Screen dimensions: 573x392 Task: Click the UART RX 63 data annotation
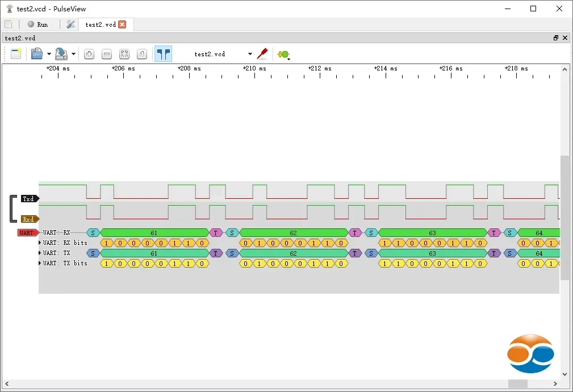433,232
